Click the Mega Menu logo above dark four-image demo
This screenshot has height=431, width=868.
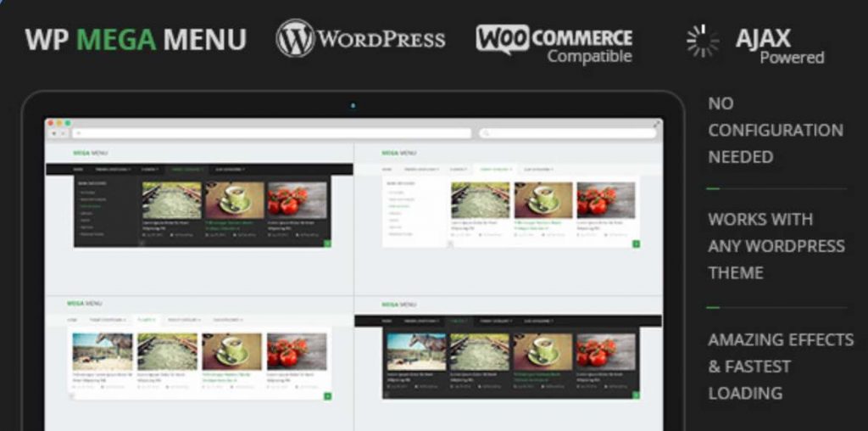tap(398, 305)
